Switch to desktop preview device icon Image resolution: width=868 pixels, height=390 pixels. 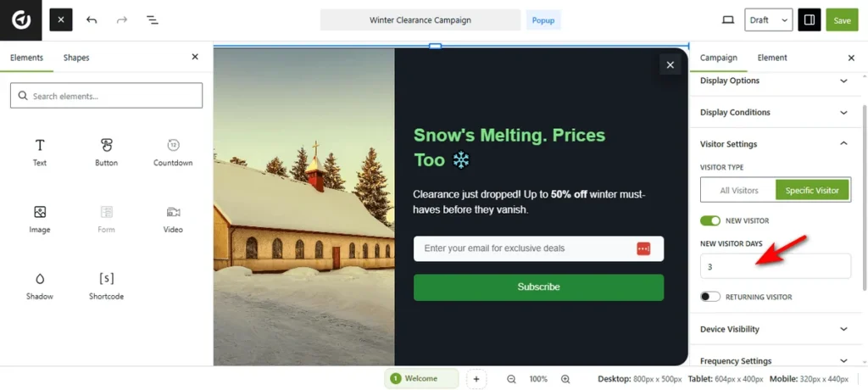pos(728,20)
